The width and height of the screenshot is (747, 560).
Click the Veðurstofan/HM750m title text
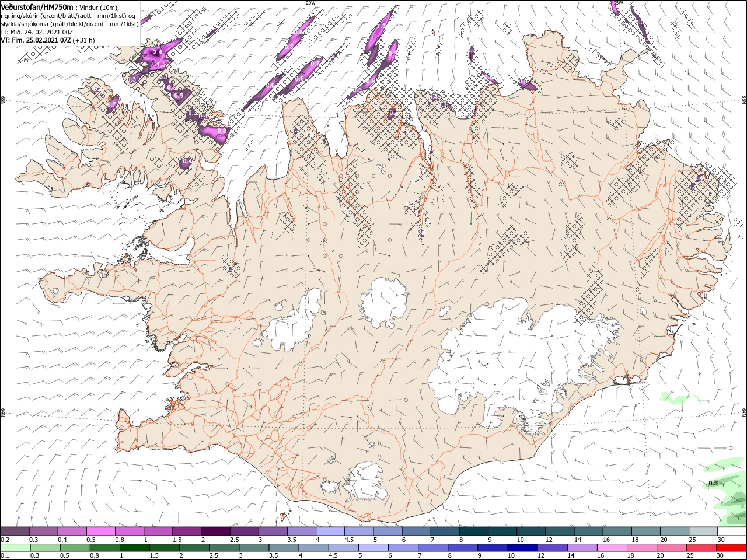37,6
